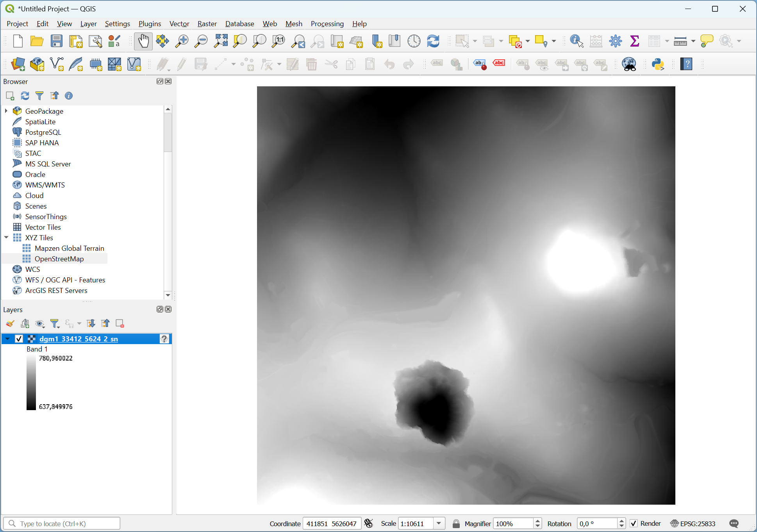
Task: Select the Pan Map hand tool
Action: coord(143,41)
